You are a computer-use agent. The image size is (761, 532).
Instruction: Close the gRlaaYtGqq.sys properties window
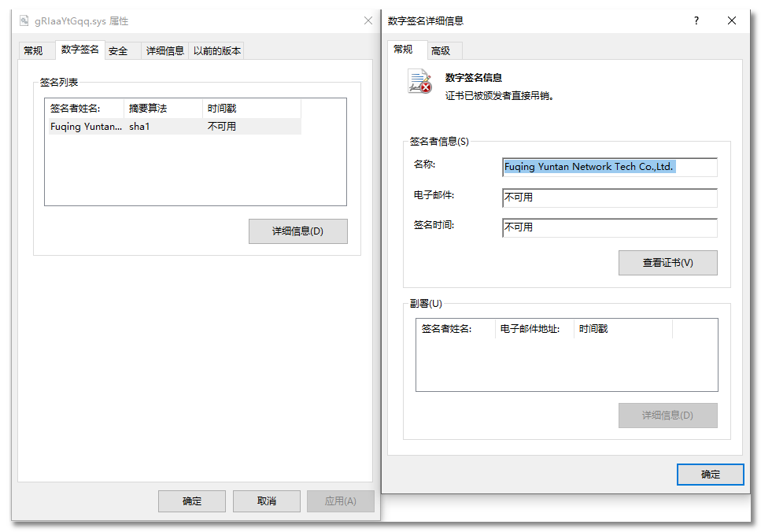click(368, 21)
